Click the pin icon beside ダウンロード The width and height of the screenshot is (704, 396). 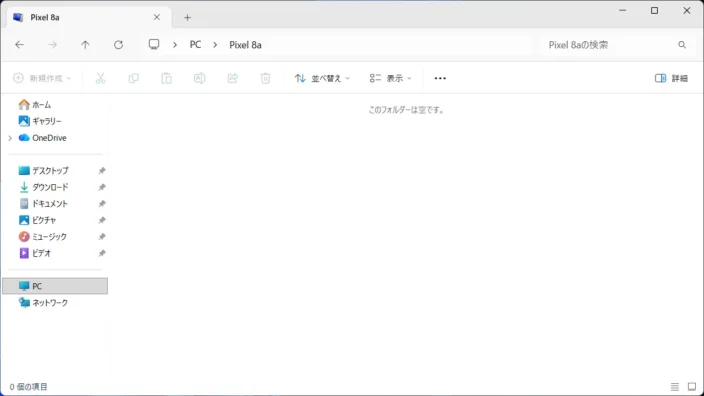(x=102, y=187)
